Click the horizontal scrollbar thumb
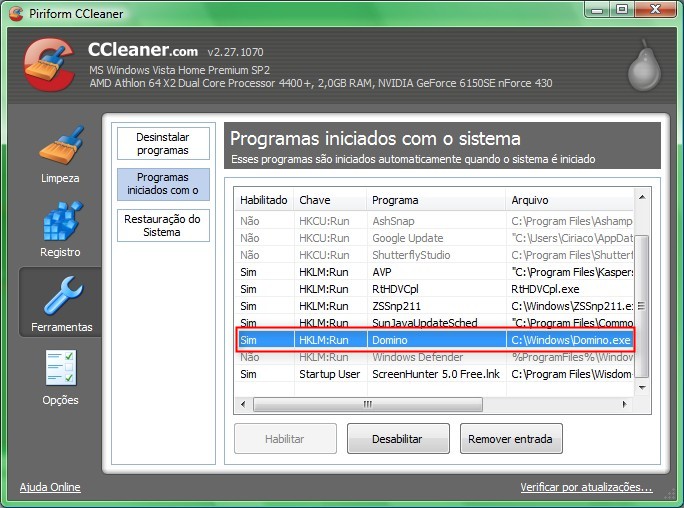This screenshot has width=684, height=508. (x=368, y=404)
